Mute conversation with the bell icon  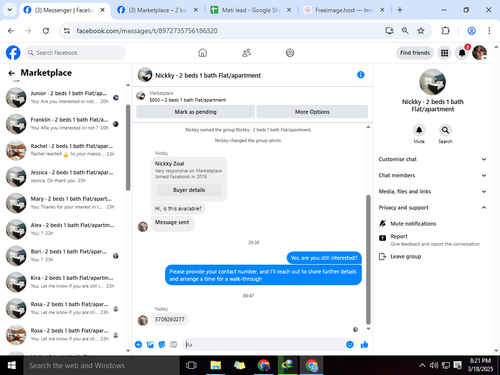click(419, 130)
